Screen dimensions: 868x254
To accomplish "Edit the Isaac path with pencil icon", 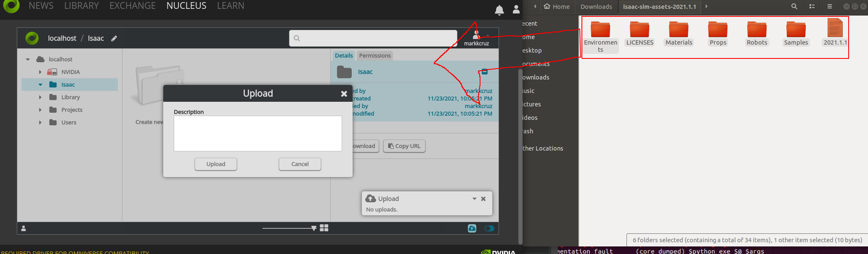I will coord(114,38).
